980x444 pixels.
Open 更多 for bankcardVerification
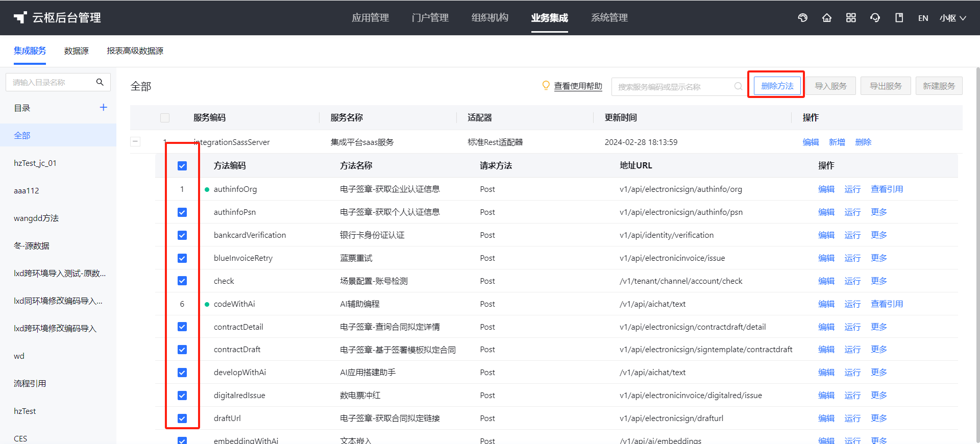[x=879, y=235]
